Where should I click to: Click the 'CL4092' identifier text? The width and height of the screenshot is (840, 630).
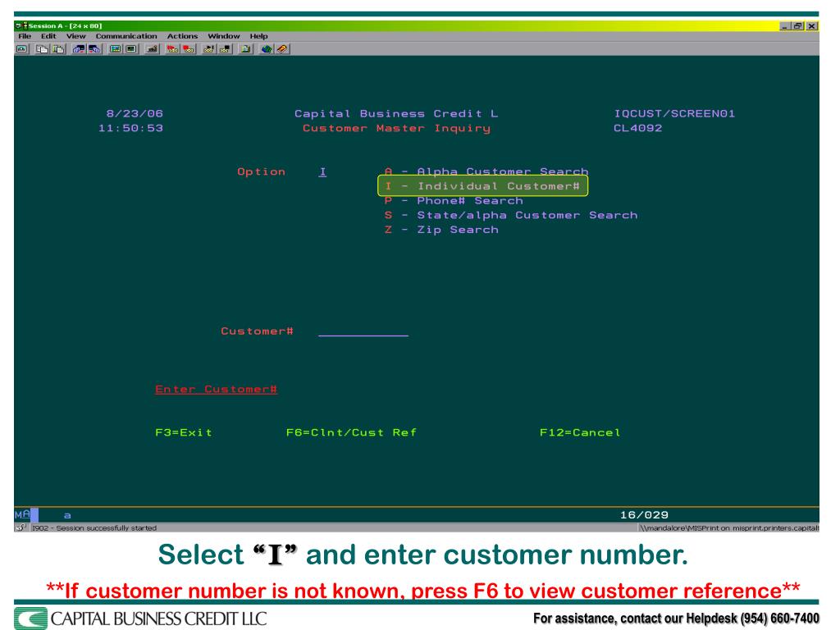[x=638, y=128]
